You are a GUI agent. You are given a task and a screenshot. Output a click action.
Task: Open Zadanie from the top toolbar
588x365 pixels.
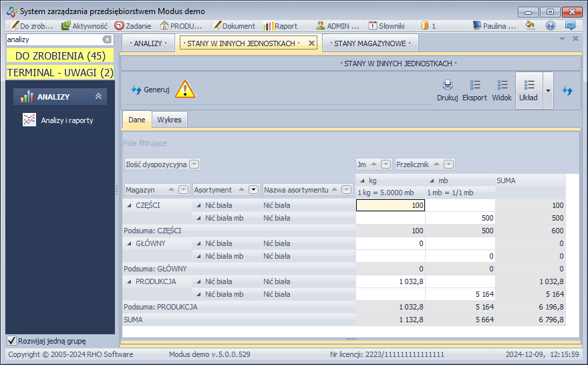click(x=132, y=26)
